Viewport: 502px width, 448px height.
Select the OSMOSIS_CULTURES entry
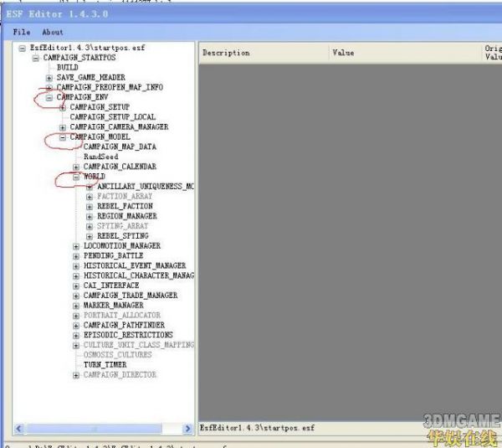point(118,355)
